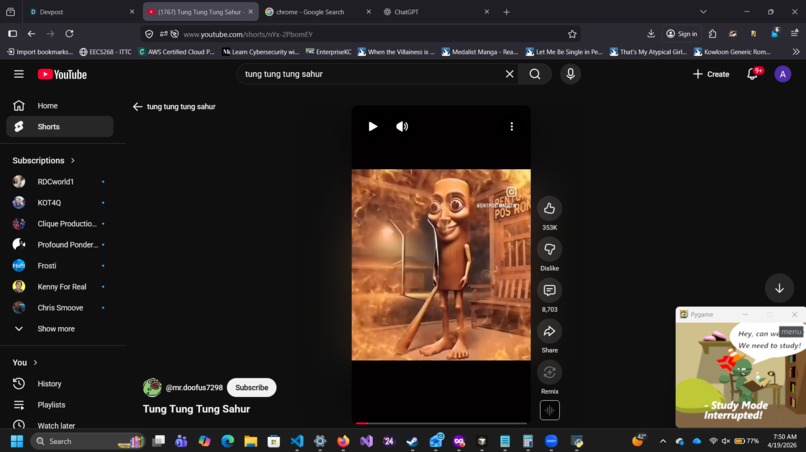Expand Show more subscriptions
The height and width of the screenshot is (452, 806).
pos(60,329)
